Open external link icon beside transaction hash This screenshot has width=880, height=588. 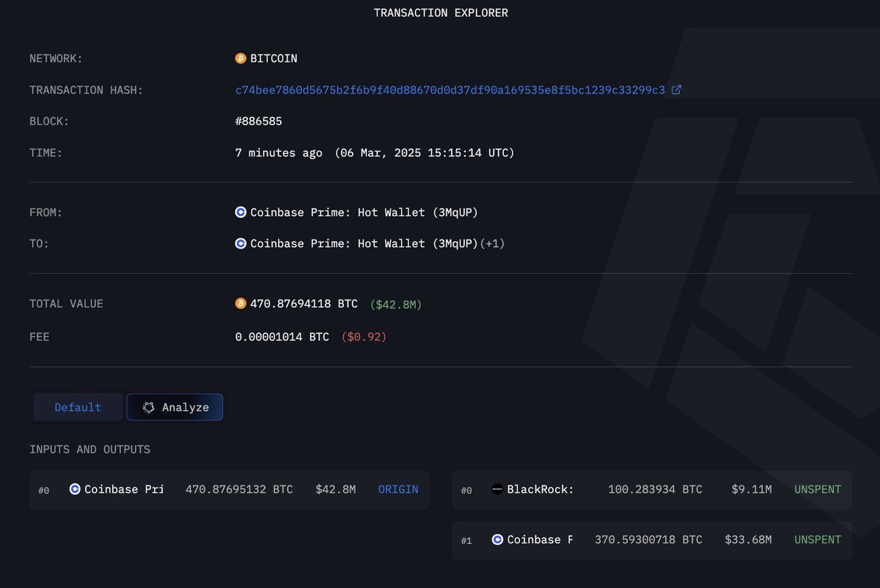676,89
